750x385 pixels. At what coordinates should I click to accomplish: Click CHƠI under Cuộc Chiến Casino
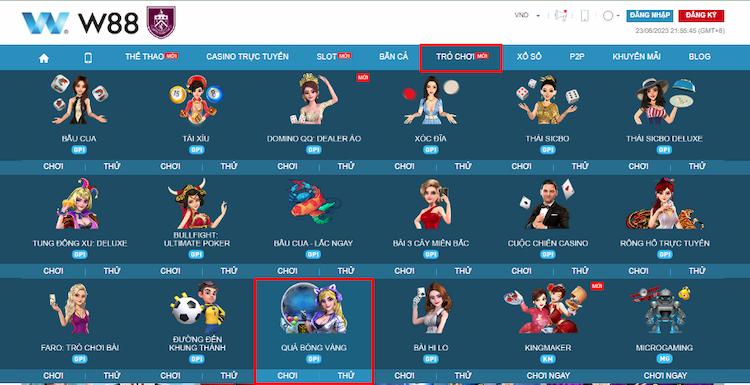pos(521,271)
